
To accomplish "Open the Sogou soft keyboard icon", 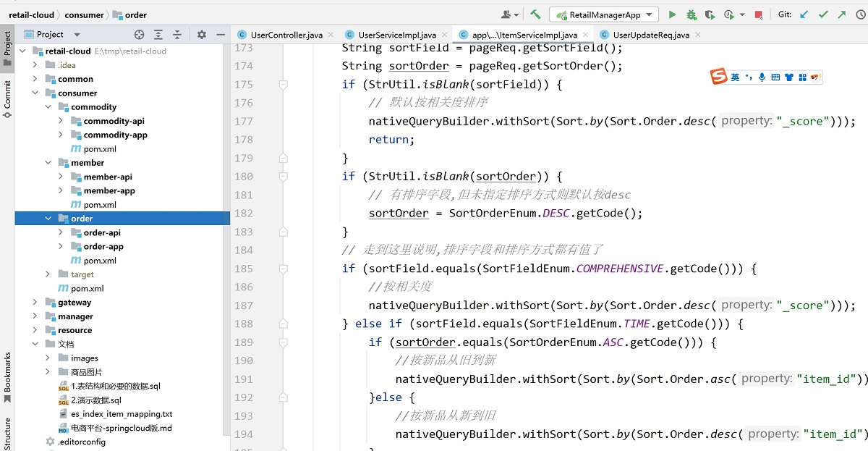I will click(x=775, y=77).
